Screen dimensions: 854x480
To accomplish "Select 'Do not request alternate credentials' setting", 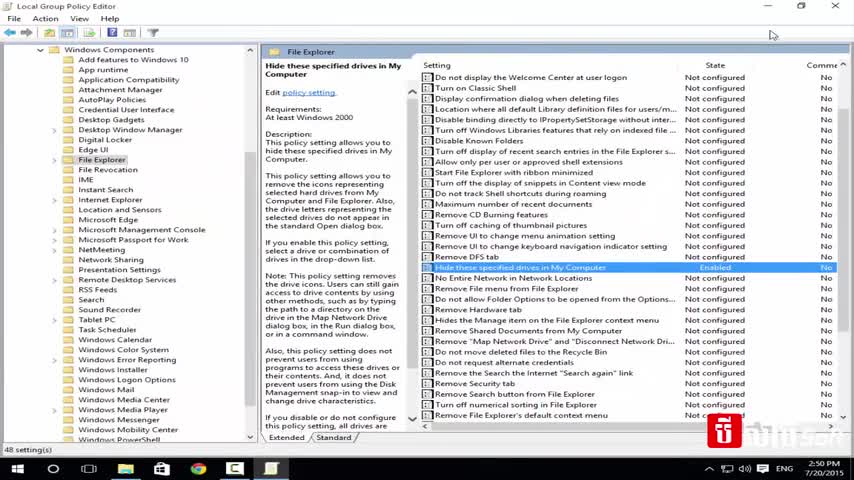I will (629, 362).
